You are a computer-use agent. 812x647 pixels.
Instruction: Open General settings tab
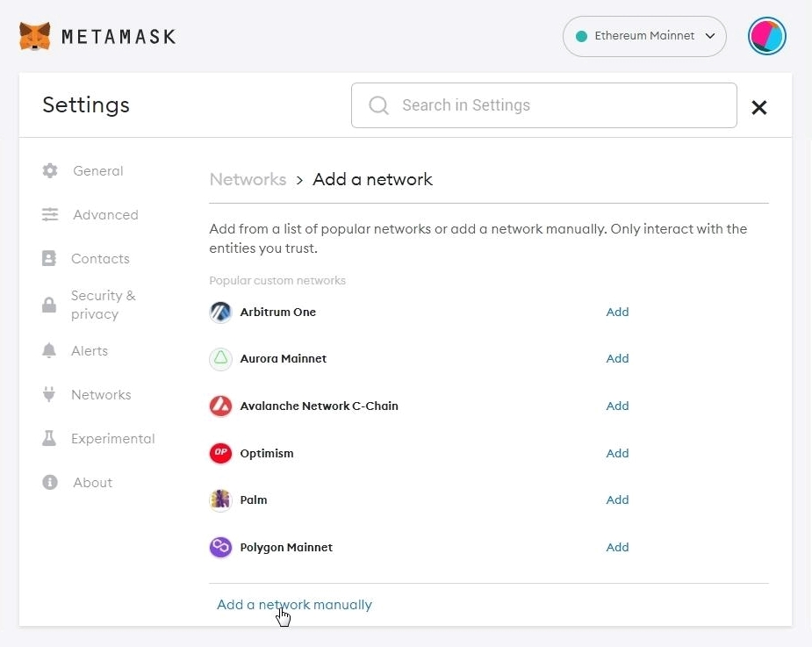97,171
